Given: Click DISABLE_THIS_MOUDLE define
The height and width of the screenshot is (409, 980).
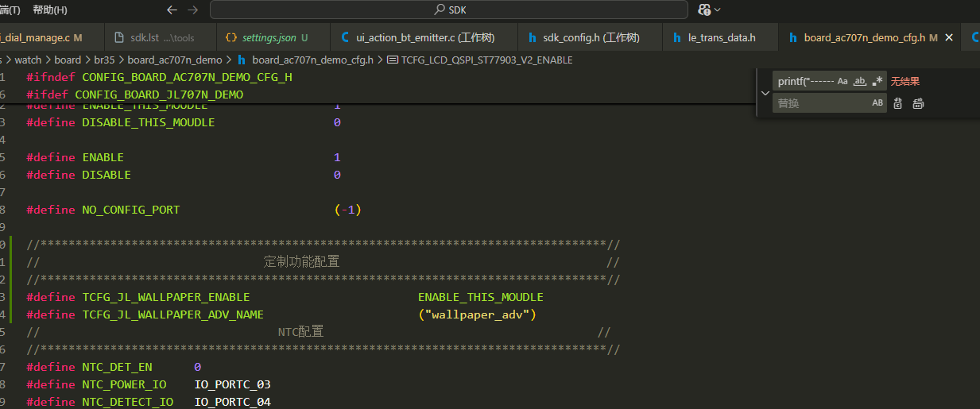Looking at the screenshot, I should coord(149,122).
